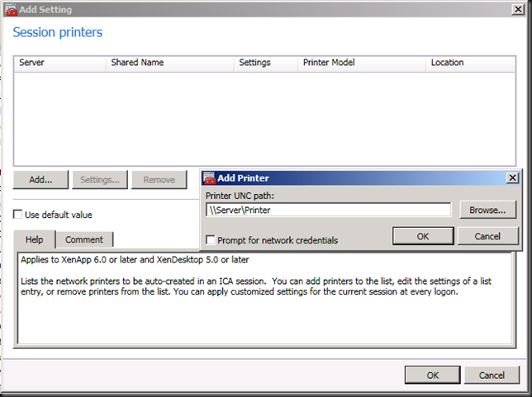Enable Prompt for network credentials checkbox
The image size is (532, 397).
(x=211, y=240)
